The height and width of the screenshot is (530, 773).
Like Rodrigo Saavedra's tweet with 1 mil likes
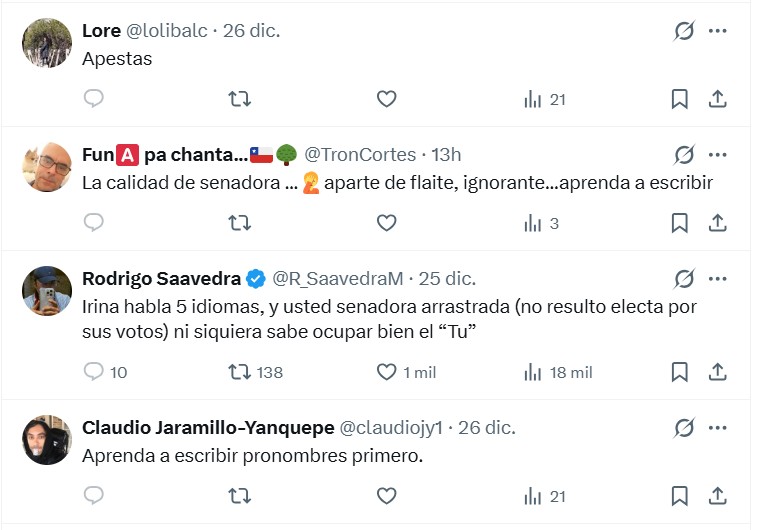tap(387, 372)
